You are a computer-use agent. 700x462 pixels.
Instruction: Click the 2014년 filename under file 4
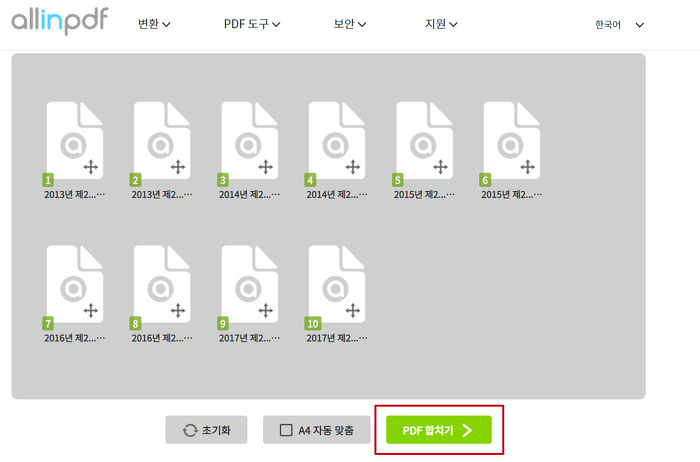(337, 195)
